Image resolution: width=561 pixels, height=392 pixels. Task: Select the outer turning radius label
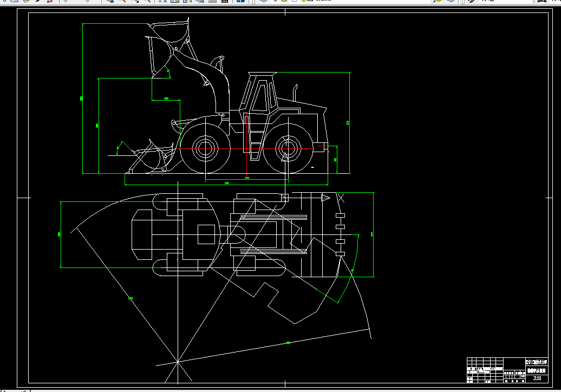[289, 343]
